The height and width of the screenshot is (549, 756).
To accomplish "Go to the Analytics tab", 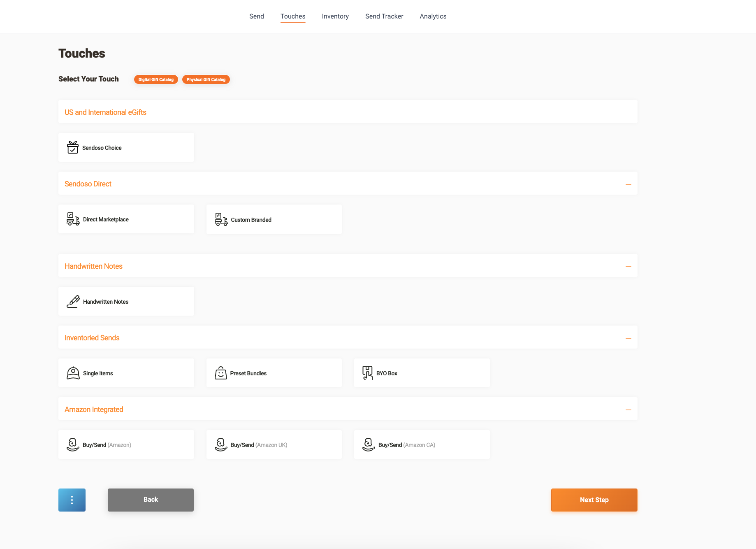I will [x=433, y=16].
